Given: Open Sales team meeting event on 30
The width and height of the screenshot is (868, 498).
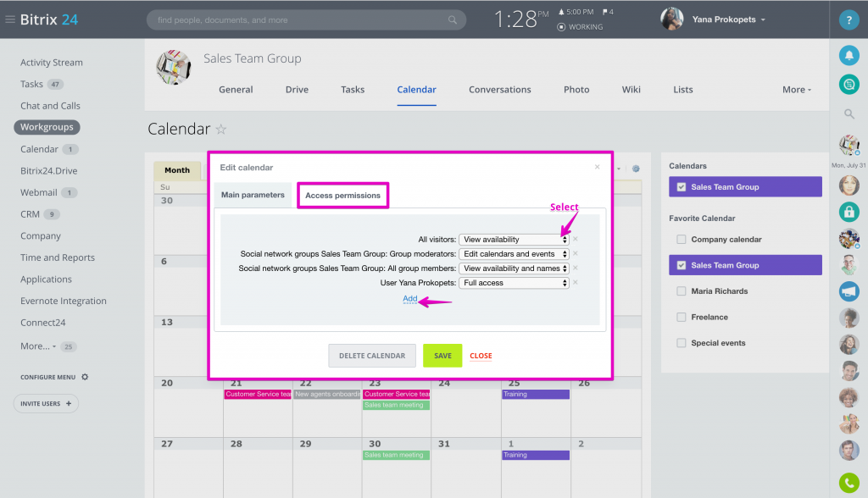Looking at the screenshot, I should pos(397,456).
